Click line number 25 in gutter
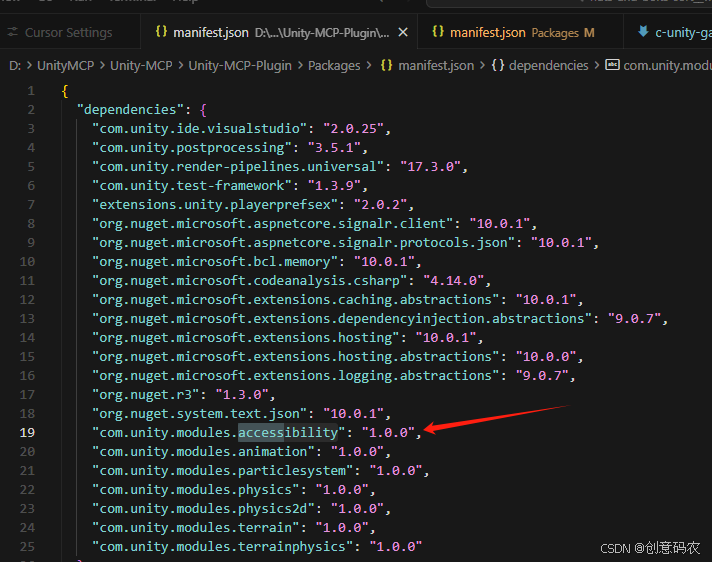The width and height of the screenshot is (712, 562). (27, 547)
